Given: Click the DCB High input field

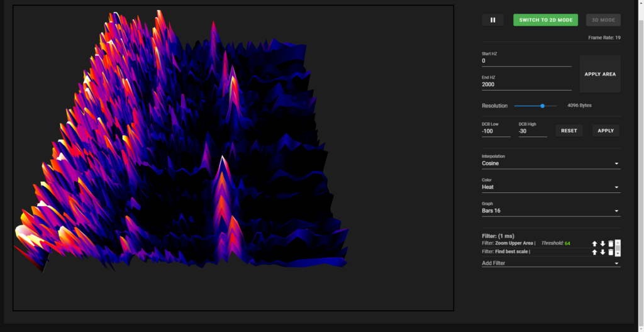Looking at the screenshot, I should coord(533,131).
